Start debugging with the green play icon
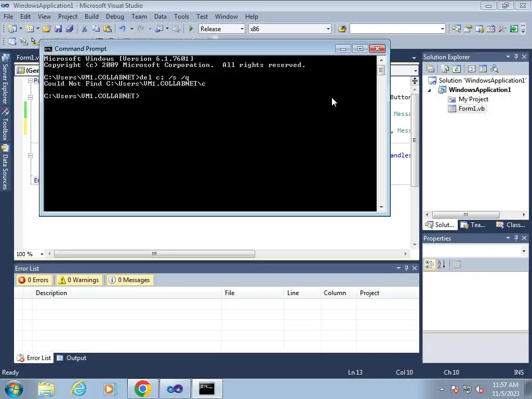This screenshot has width=532, height=399. click(191, 29)
